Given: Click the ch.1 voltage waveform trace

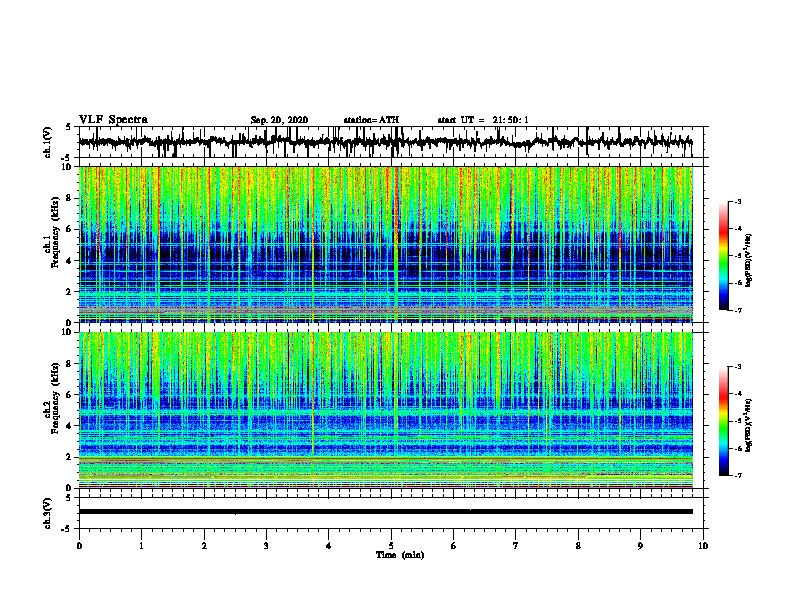Looking at the screenshot, I should tap(385, 142).
